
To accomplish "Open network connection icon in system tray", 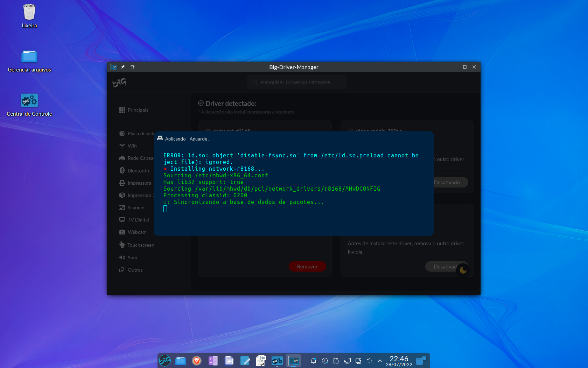I will click(x=358, y=361).
